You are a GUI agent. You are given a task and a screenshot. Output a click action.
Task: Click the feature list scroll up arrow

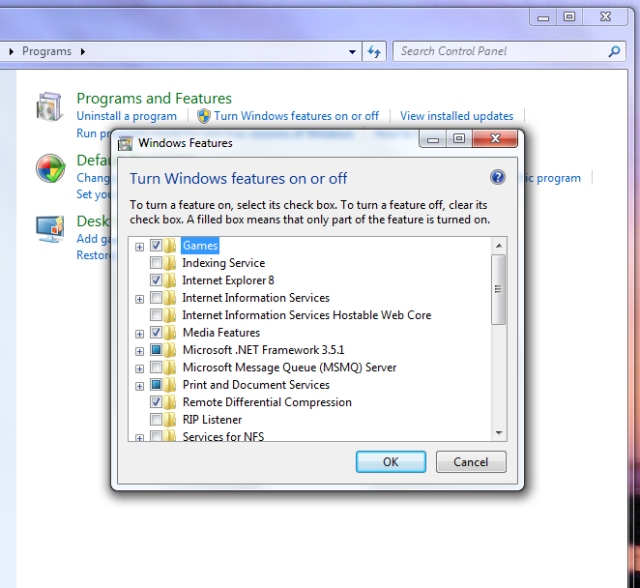coord(499,246)
